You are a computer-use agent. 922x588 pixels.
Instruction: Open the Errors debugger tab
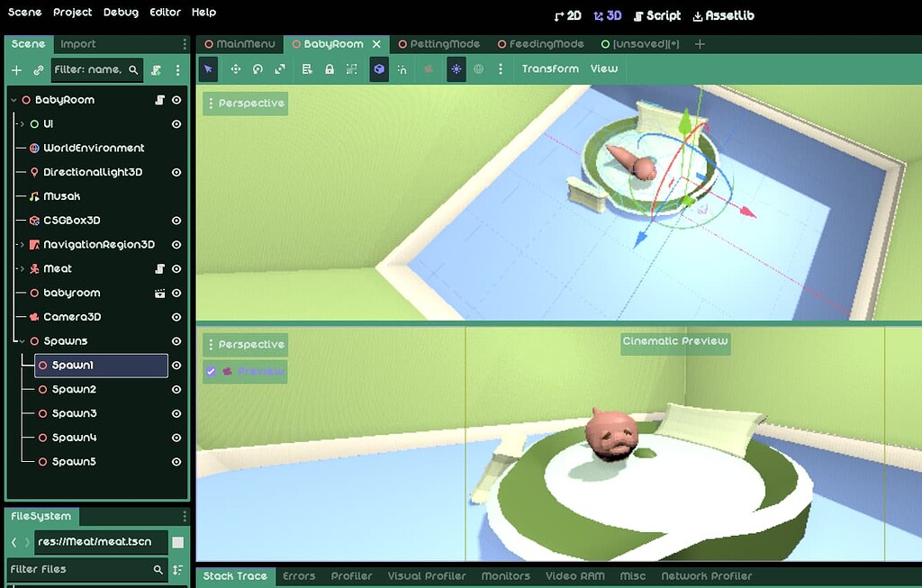tap(299, 576)
